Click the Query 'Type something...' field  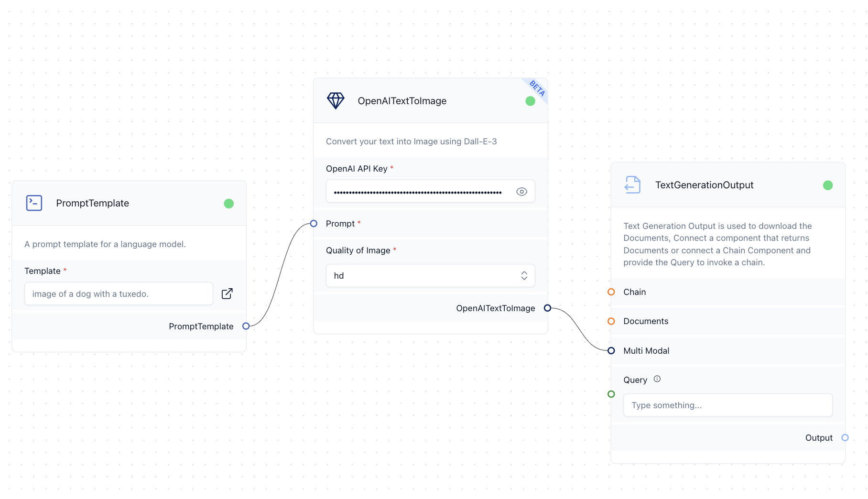tap(727, 405)
